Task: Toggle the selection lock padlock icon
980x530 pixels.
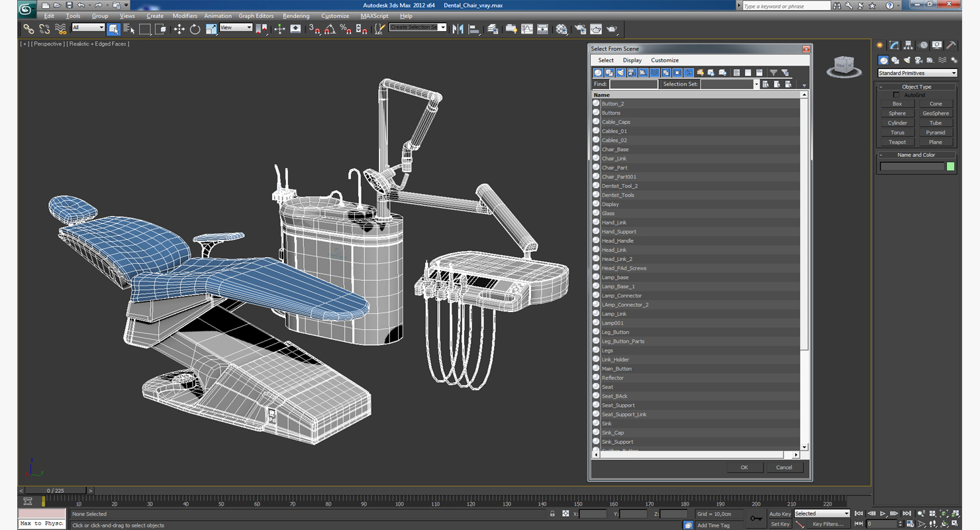Action: tap(552, 513)
